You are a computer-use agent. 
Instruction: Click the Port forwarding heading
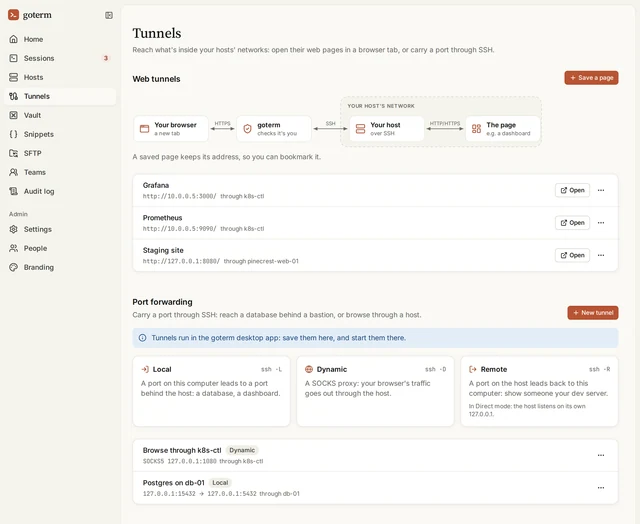coord(162,302)
